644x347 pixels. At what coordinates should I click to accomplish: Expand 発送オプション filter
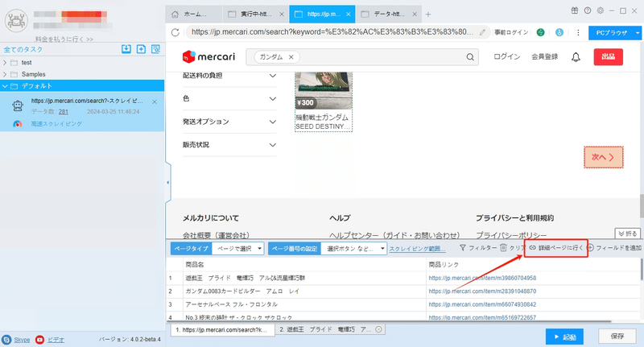tap(272, 122)
